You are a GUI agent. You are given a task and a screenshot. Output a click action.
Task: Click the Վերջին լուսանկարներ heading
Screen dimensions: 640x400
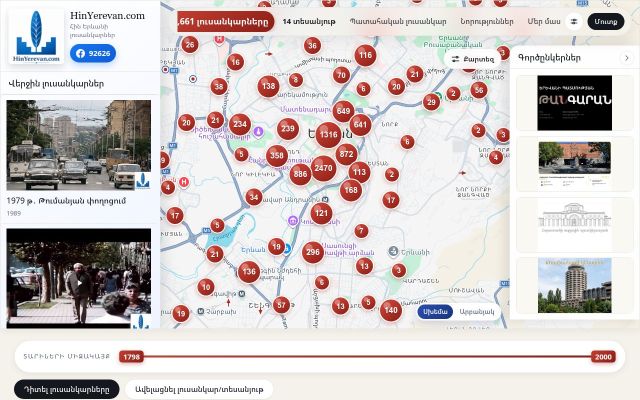click(56, 84)
